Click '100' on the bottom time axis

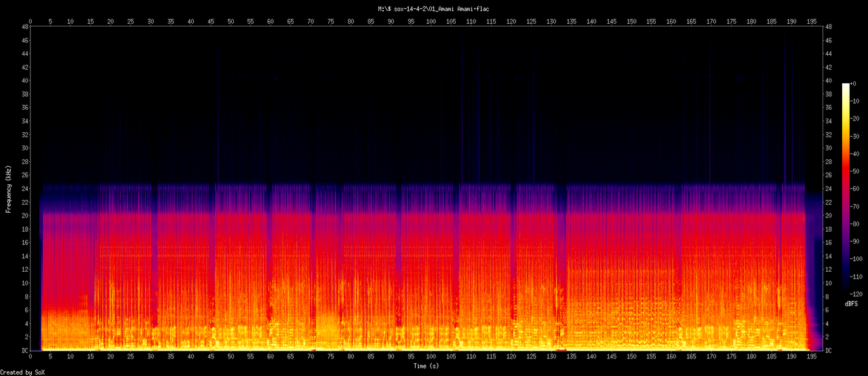pos(431,356)
